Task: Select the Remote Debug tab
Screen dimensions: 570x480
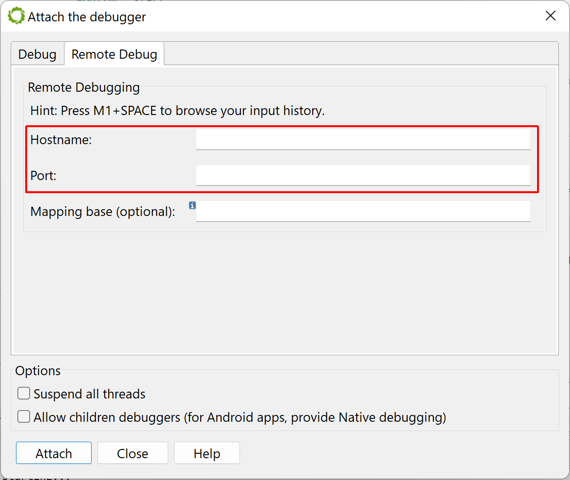Action: pyautogui.click(x=114, y=54)
